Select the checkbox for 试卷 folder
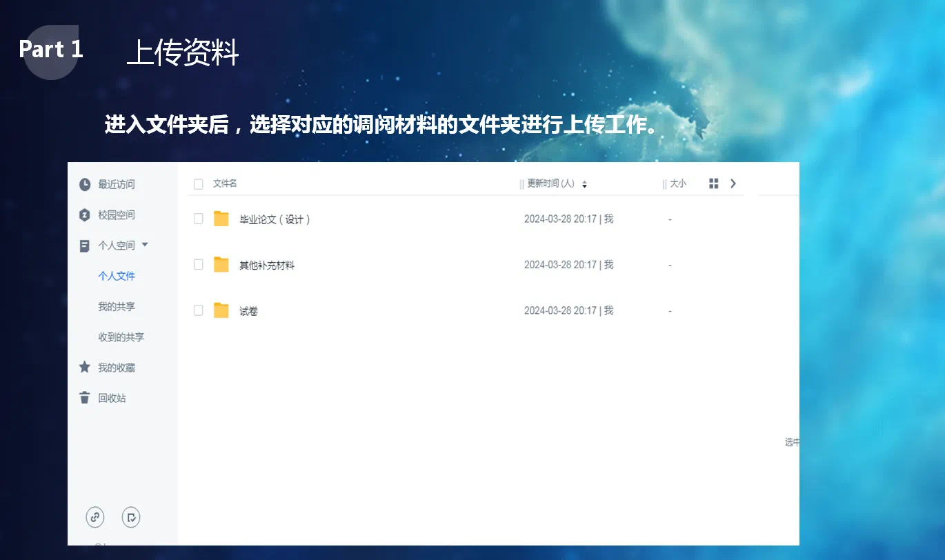 pyautogui.click(x=199, y=311)
